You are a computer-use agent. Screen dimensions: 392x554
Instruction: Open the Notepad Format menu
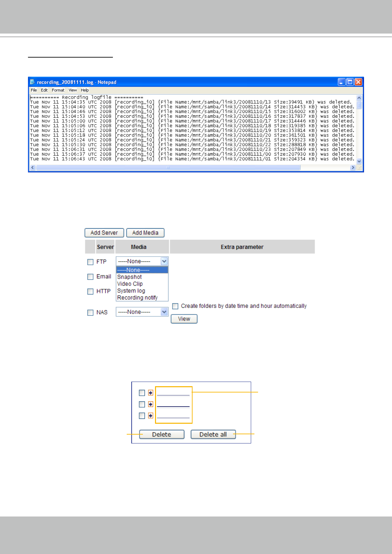58,90
